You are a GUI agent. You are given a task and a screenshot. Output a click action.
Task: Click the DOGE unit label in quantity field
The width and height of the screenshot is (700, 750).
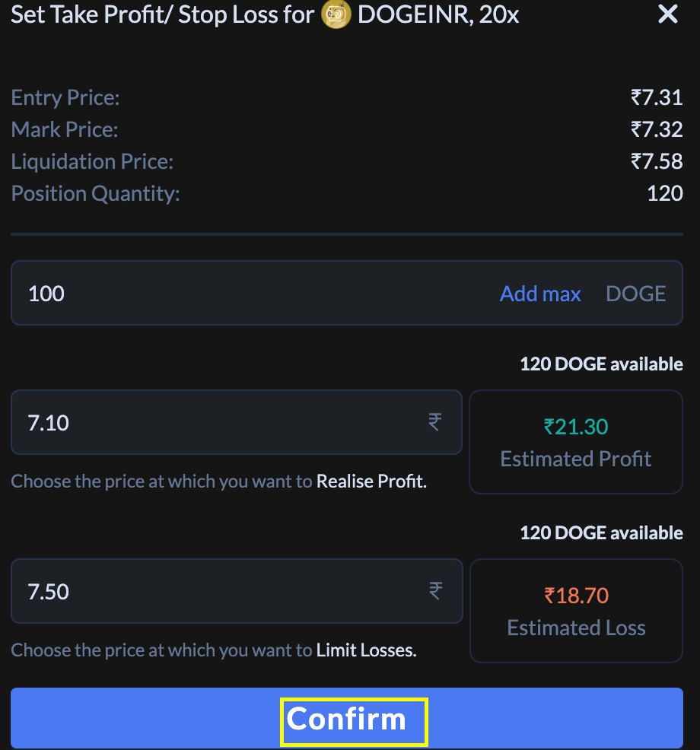(x=635, y=294)
